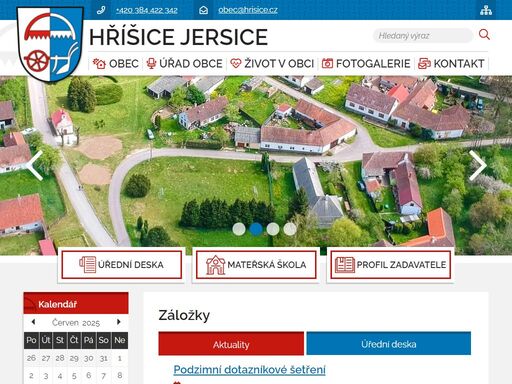This screenshot has height=384, width=512.
Task: Open the ÚŘEDNÍ DESKA button
Action: click(x=122, y=265)
